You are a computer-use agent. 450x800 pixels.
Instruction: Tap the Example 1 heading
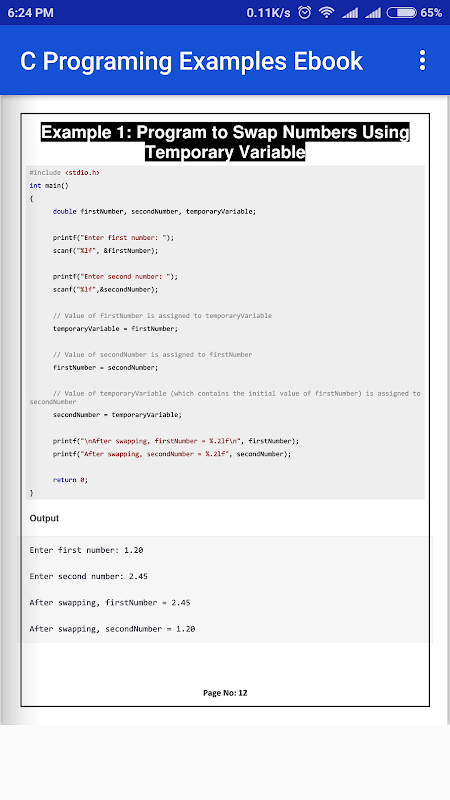(225, 142)
